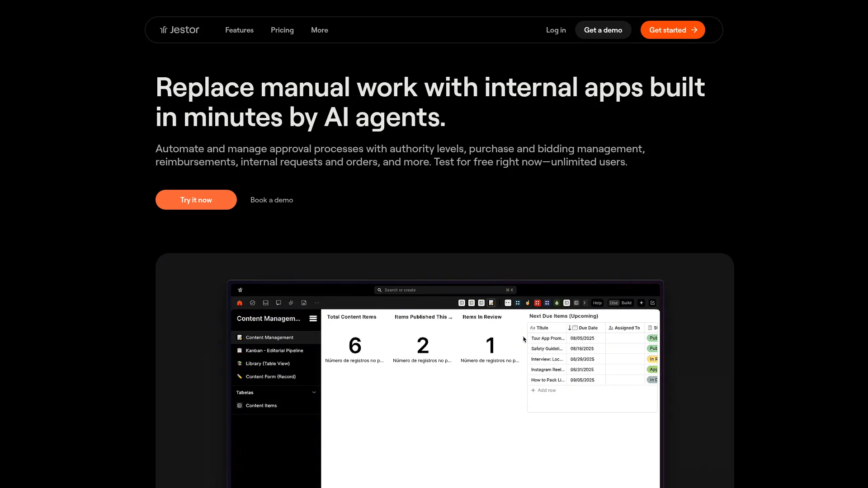The image size is (868, 488).
Task: Click the AI sparkle icon
Action: (x=291, y=303)
